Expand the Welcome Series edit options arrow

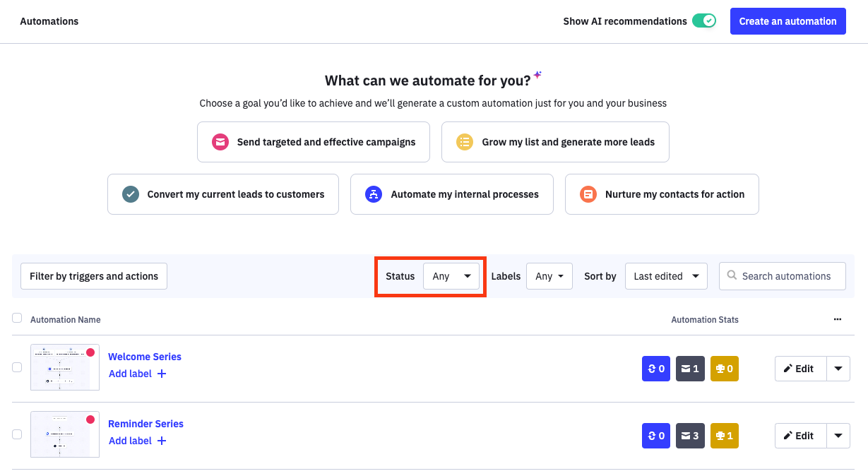838,369
